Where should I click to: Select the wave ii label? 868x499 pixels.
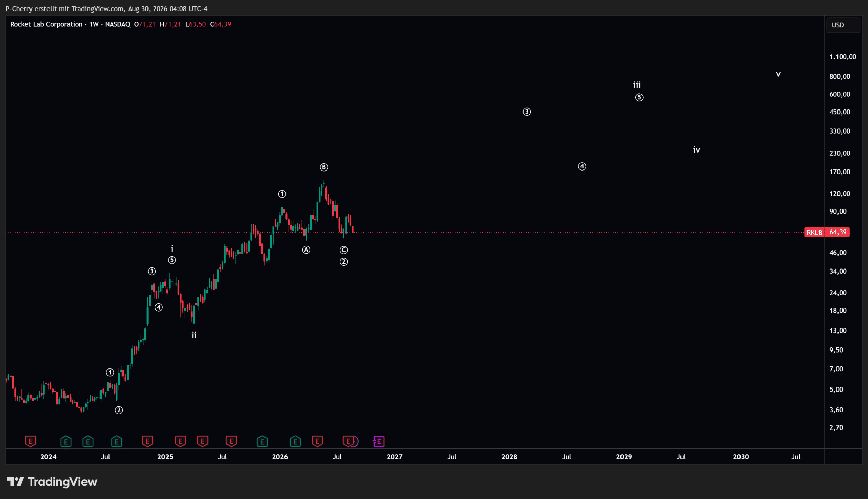point(194,335)
